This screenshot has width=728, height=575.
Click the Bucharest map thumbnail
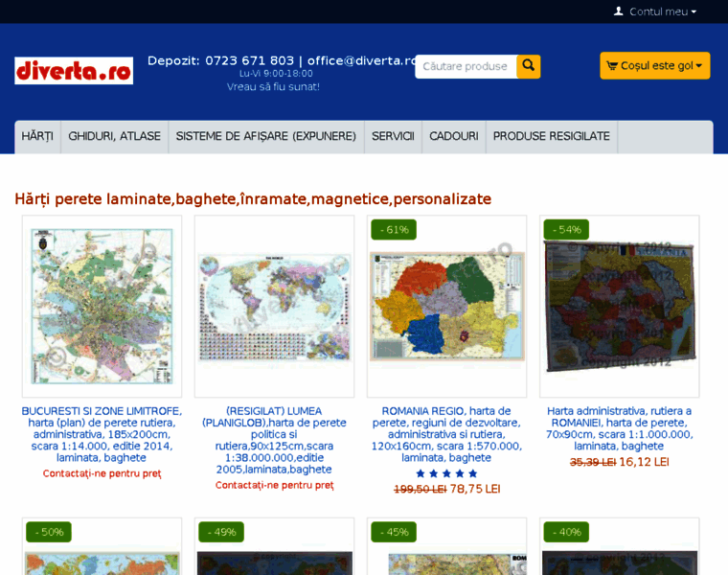pyautogui.click(x=102, y=306)
